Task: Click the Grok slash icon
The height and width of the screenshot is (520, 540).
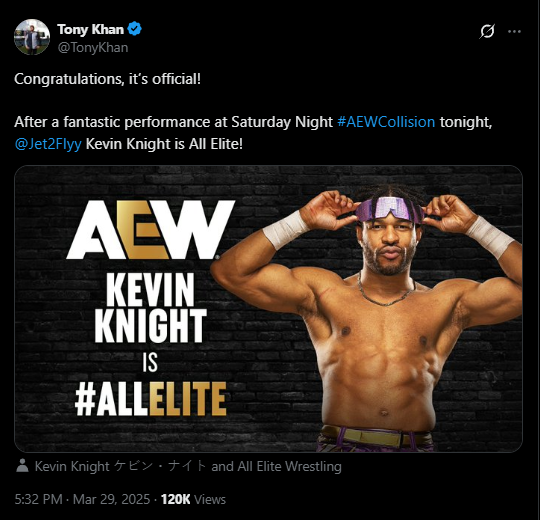Action: (487, 31)
